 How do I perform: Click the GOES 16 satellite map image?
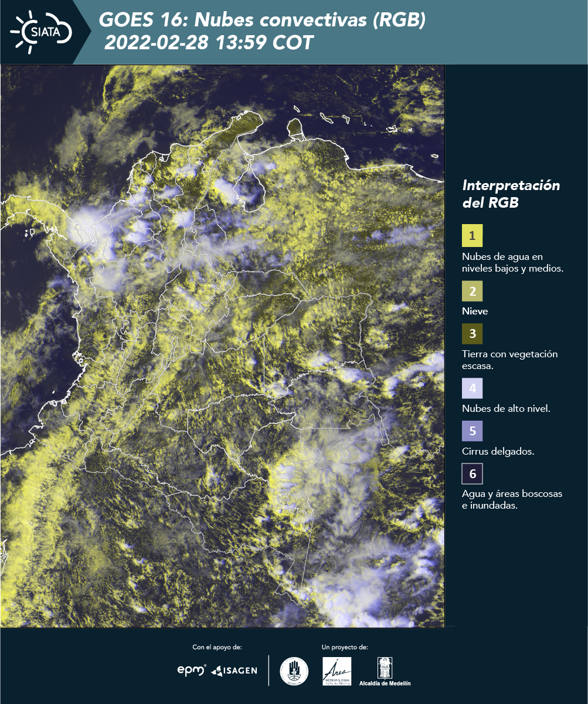[x=222, y=346]
